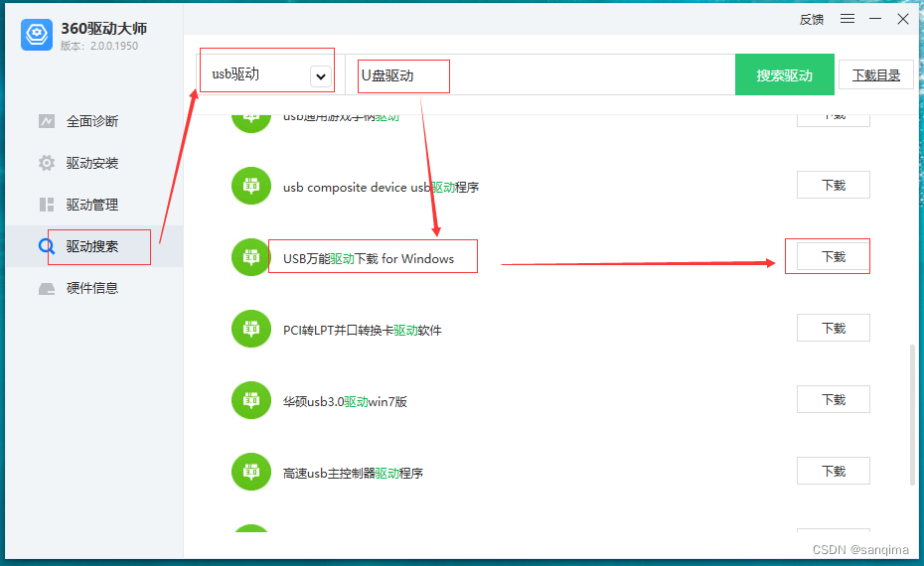Go to 驱动管理 page
Viewport: 924px width, 566px height.
92,205
